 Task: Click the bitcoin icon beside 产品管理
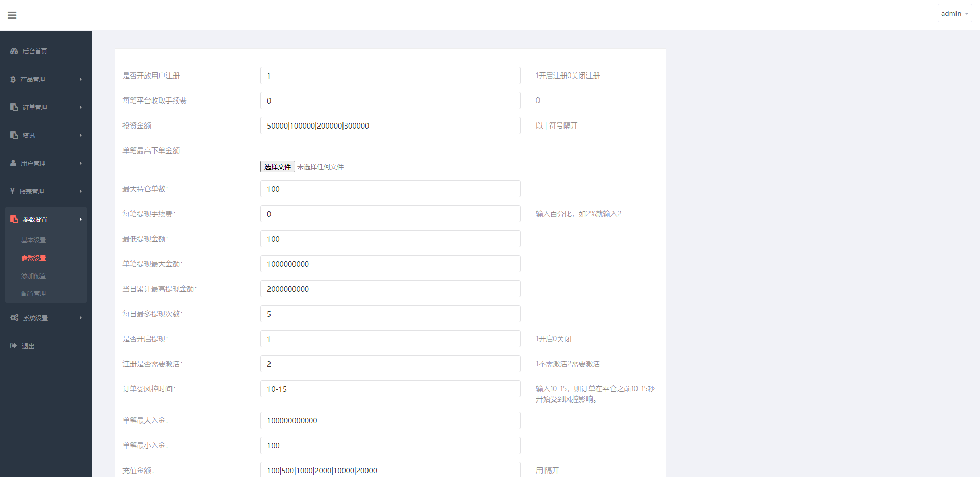click(x=13, y=79)
